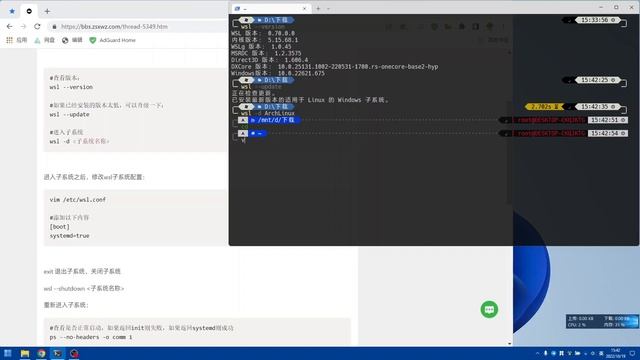Open the notification center icon

point(632,353)
